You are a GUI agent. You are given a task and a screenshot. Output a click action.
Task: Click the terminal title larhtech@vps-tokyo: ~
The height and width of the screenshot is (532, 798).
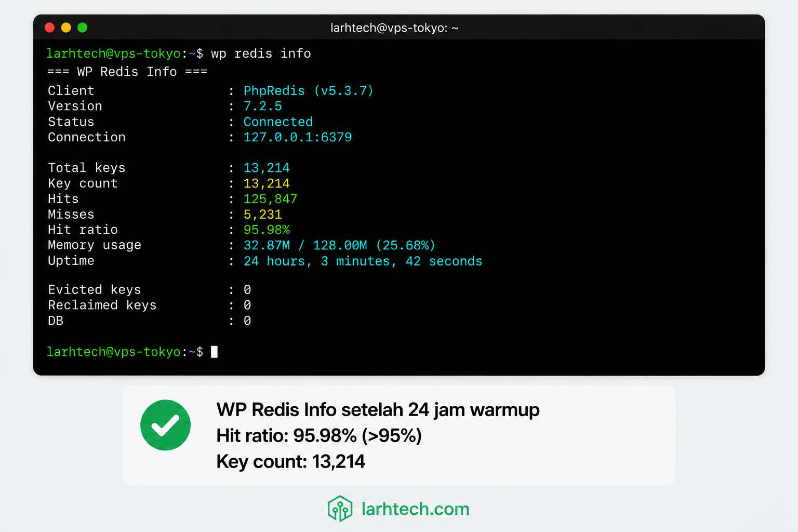[394, 28]
